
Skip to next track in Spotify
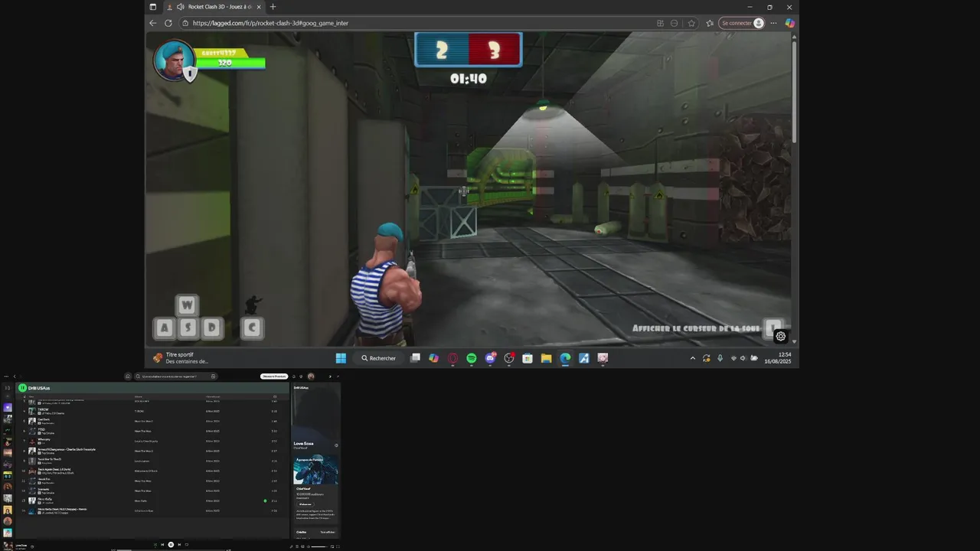(x=179, y=545)
